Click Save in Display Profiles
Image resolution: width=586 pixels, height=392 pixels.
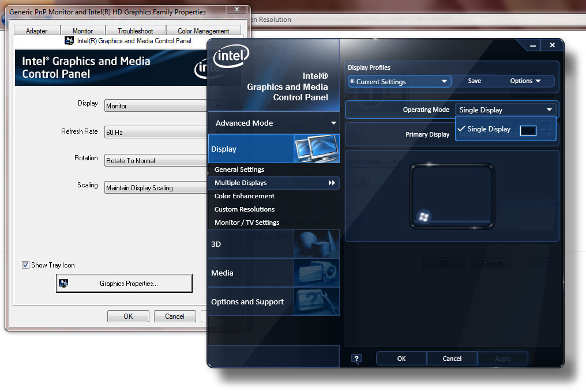(x=474, y=81)
